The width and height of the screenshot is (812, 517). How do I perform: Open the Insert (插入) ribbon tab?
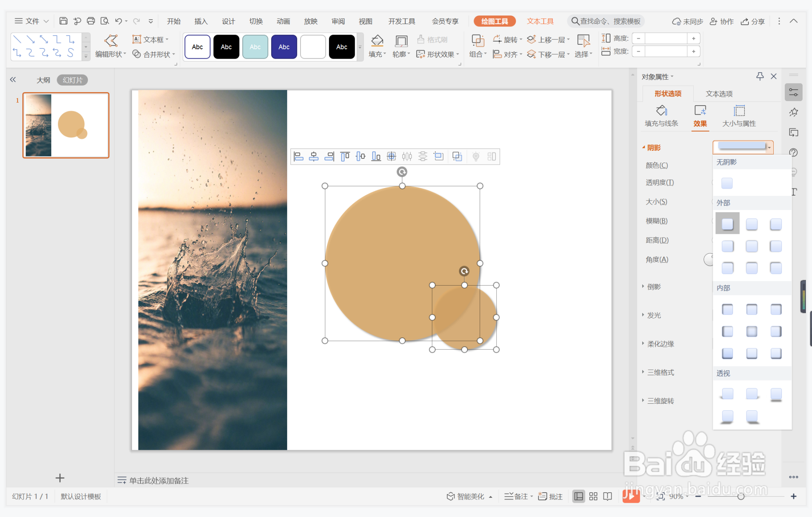coord(201,21)
